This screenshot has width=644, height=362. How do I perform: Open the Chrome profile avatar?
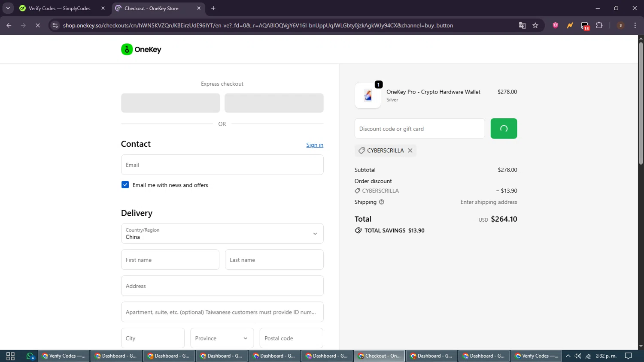(x=620, y=25)
